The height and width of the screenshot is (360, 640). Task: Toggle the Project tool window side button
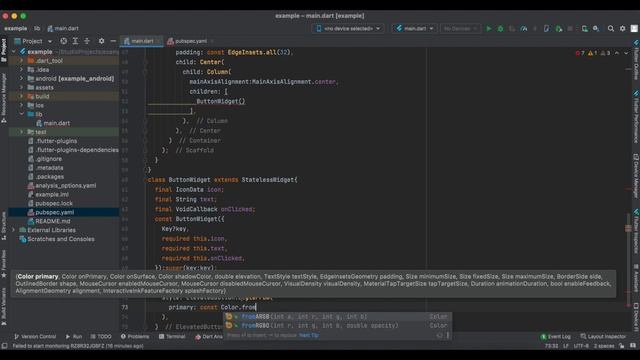coord(4,51)
